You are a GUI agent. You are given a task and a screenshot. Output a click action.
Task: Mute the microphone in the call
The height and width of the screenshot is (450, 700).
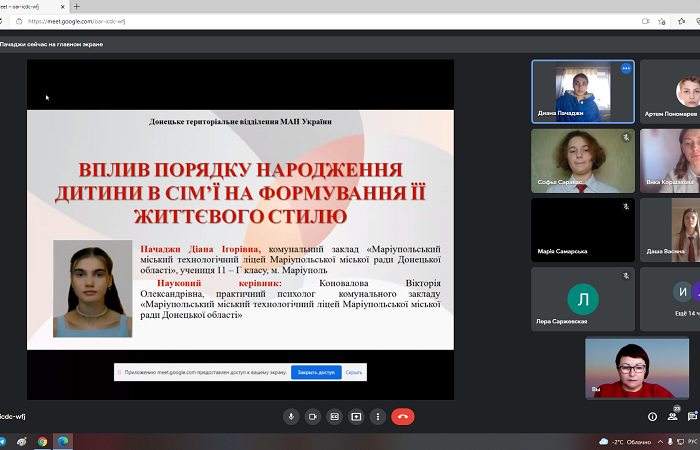tap(291, 416)
